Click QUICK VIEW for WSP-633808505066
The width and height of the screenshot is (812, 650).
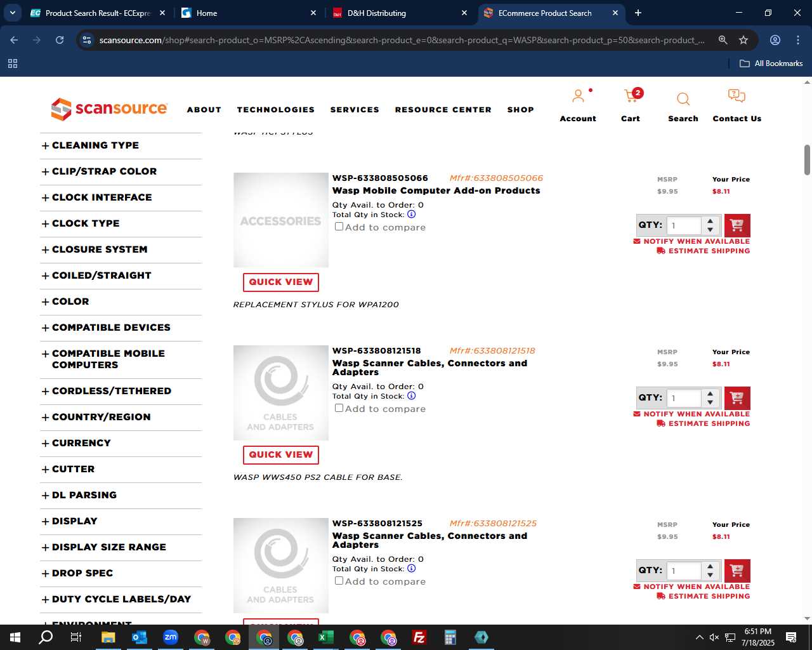(281, 282)
